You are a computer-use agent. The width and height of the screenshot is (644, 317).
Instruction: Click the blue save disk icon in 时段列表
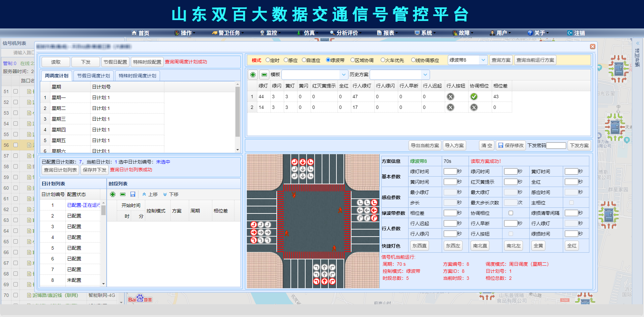[x=133, y=194]
